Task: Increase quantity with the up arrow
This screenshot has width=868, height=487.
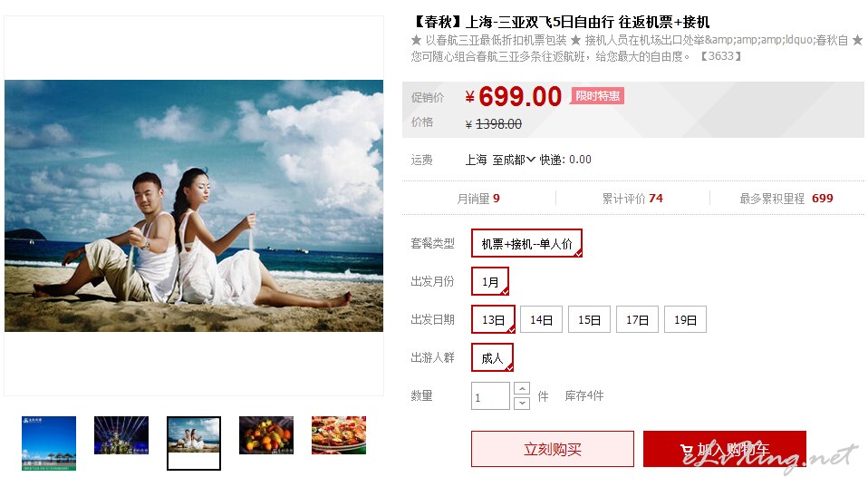Action: click(x=522, y=388)
